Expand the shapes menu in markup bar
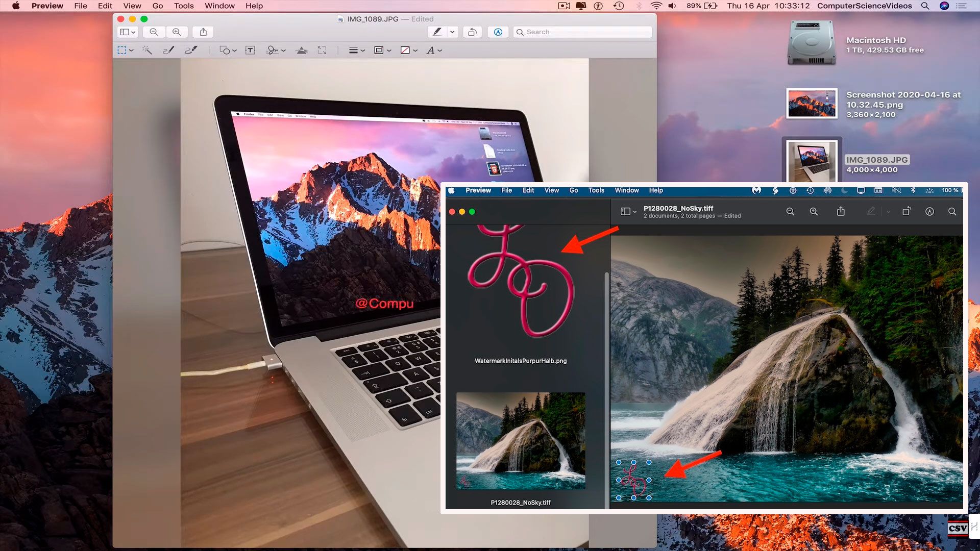Screen dimensions: 980x551 coord(228,50)
